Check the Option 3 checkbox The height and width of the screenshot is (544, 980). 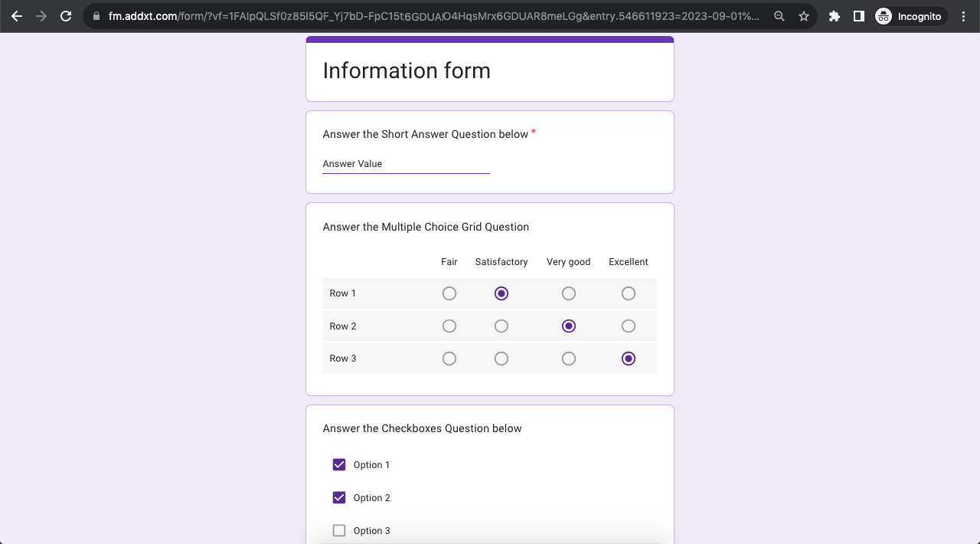[x=339, y=531]
